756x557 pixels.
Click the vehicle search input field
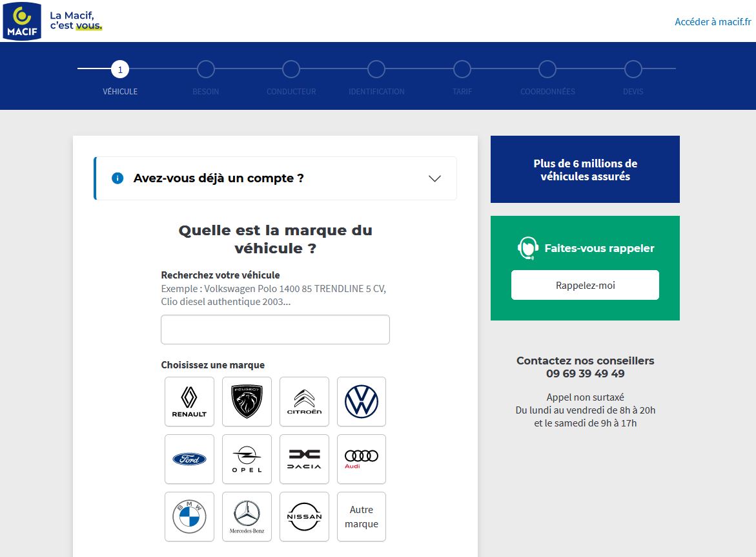[274, 330]
